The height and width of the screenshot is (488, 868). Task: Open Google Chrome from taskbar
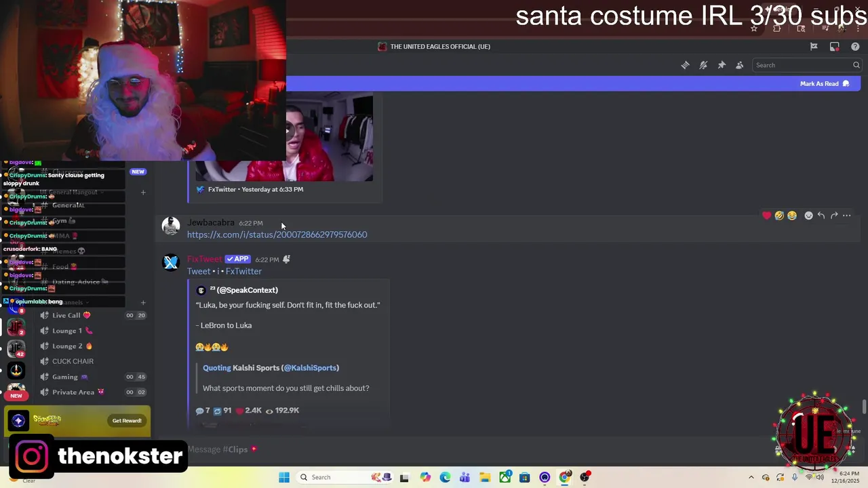(x=564, y=477)
